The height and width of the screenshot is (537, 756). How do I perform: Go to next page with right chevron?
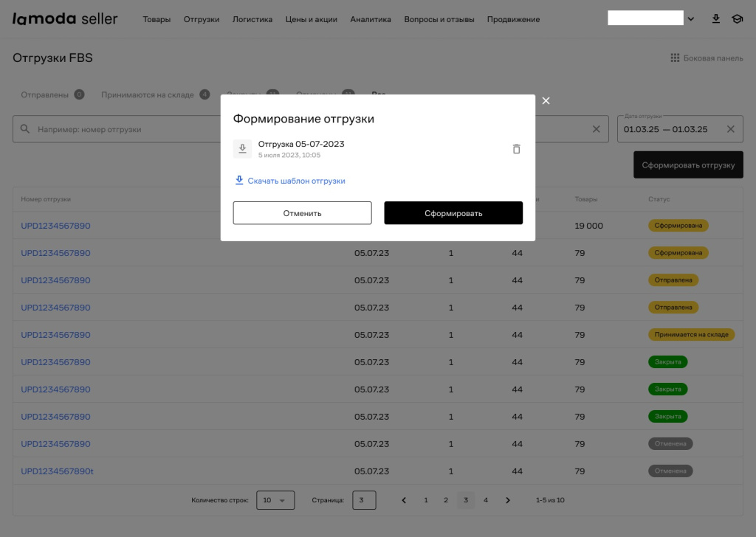pyautogui.click(x=507, y=500)
